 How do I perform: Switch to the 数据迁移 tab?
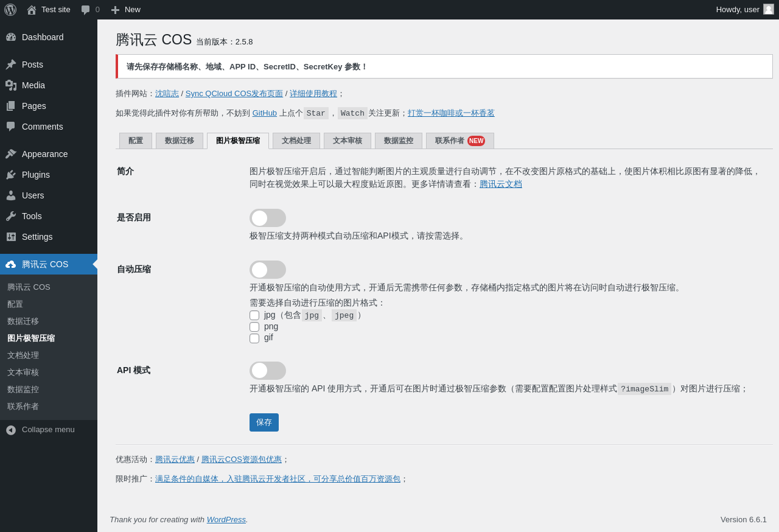(180, 141)
